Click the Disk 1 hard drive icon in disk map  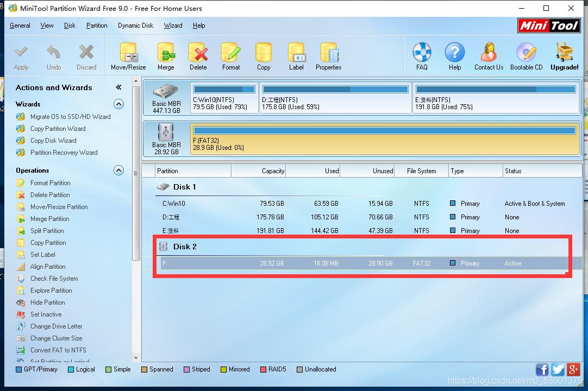tap(165, 91)
